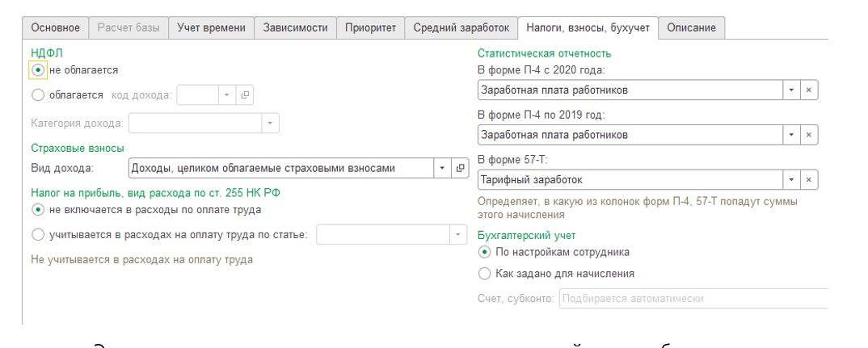Click the Счет, субконто input field
The image size is (868, 348).
[693, 299]
